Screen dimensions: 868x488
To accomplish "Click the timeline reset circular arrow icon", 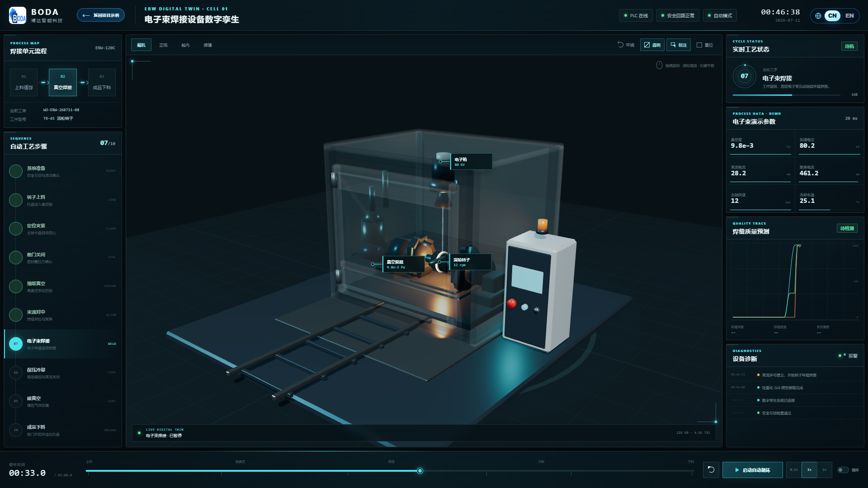I will coord(711,470).
